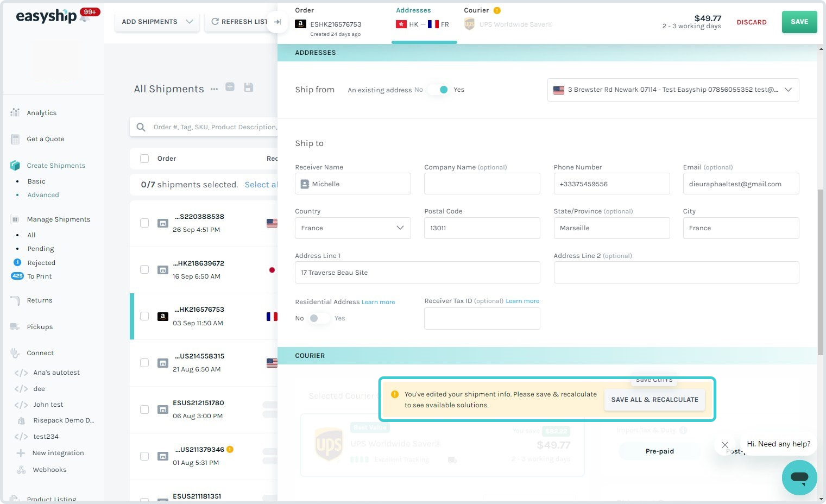Click the notification bell with 99+ badge
Viewport: 826px width, 504px height.
(x=85, y=16)
